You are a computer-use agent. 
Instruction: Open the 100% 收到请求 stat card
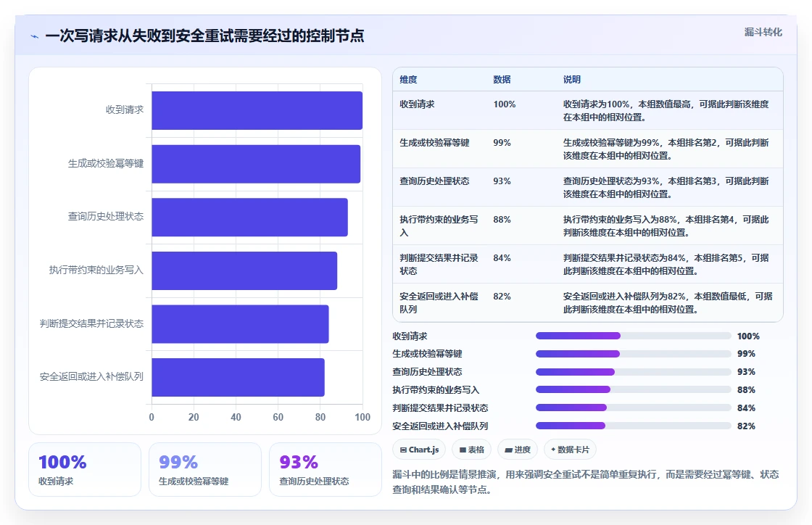tap(85, 470)
